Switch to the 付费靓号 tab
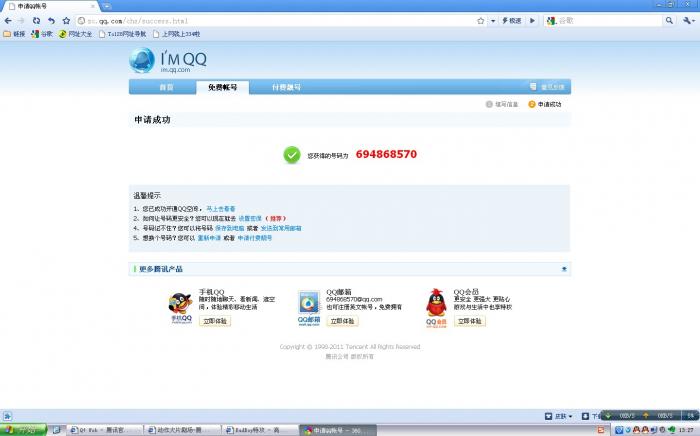 [x=286, y=87]
